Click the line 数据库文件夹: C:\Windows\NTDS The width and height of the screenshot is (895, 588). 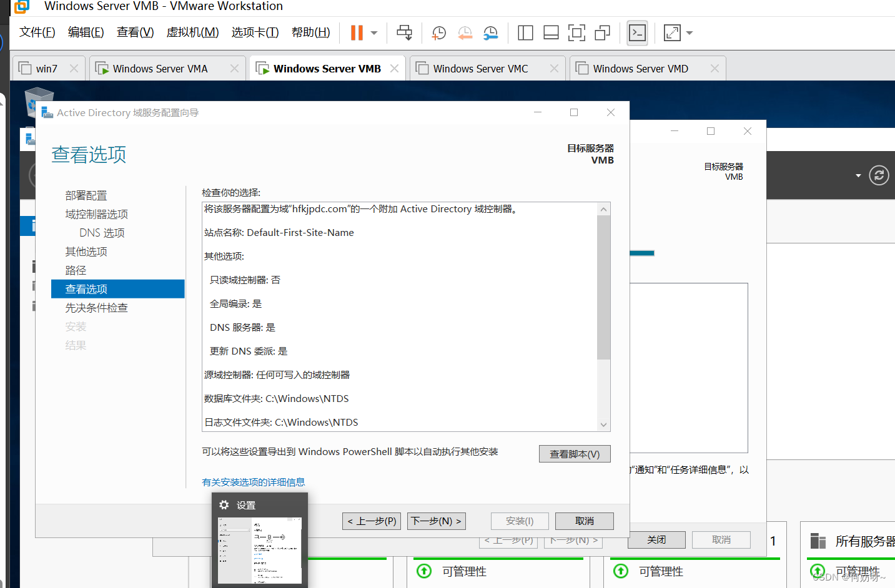pos(277,399)
